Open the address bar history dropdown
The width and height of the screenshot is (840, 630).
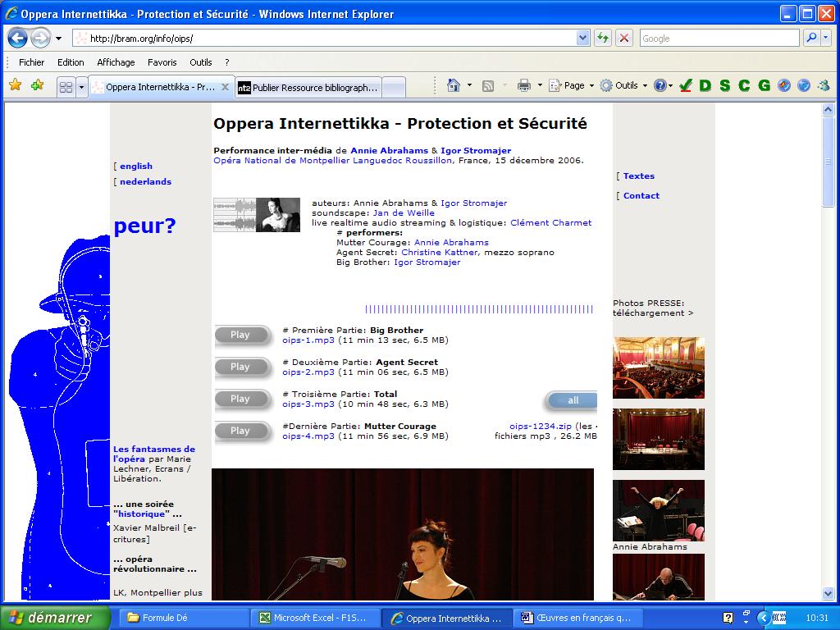pos(583,38)
